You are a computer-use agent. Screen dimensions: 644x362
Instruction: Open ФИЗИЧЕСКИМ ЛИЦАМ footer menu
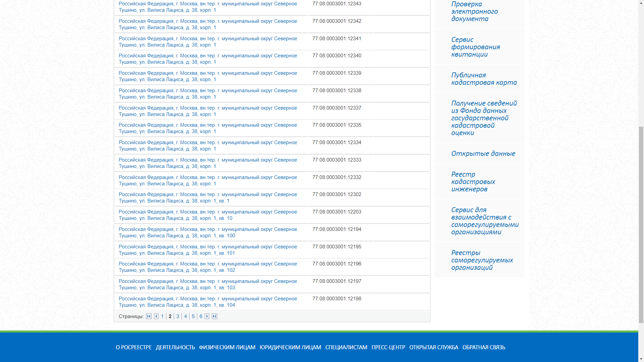(227, 348)
